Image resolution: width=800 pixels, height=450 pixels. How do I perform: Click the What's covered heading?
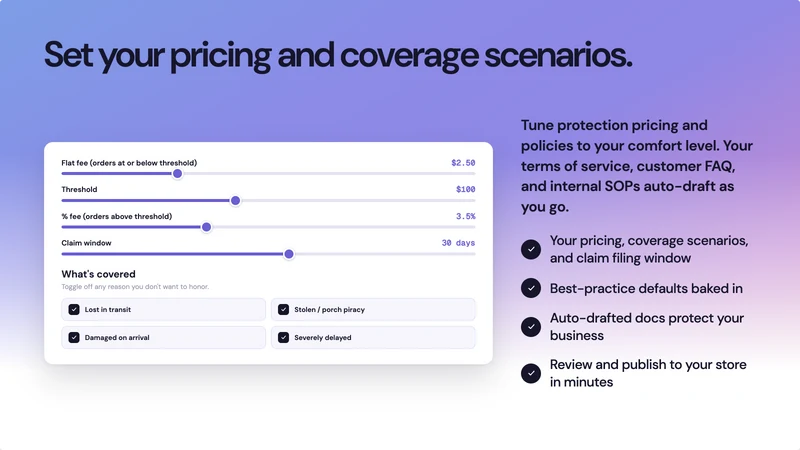point(98,274)
